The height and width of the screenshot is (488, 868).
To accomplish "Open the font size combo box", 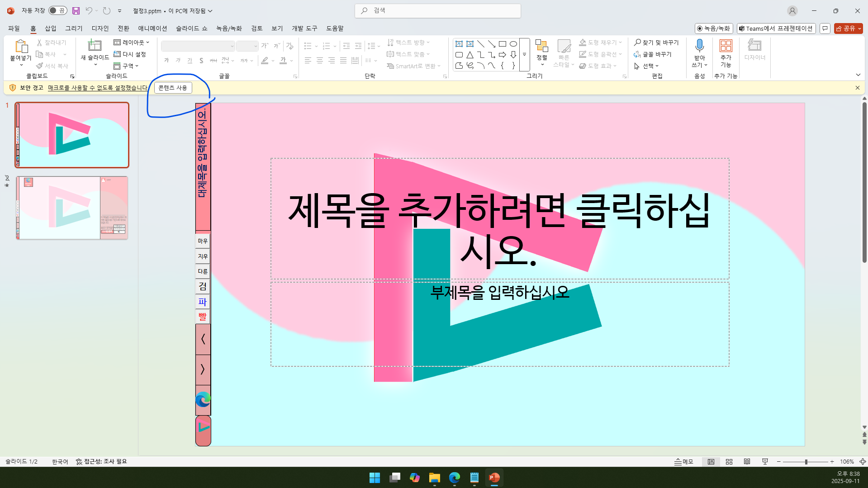I will click(247, 46).
